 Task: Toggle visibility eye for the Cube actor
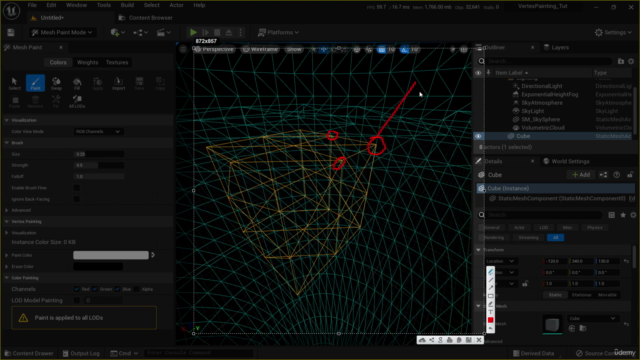click(478, 136)
